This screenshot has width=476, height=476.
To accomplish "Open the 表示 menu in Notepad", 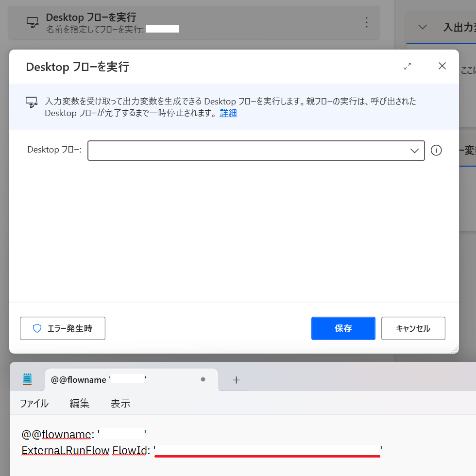I will pyautogui.click(x=120, y=403).
